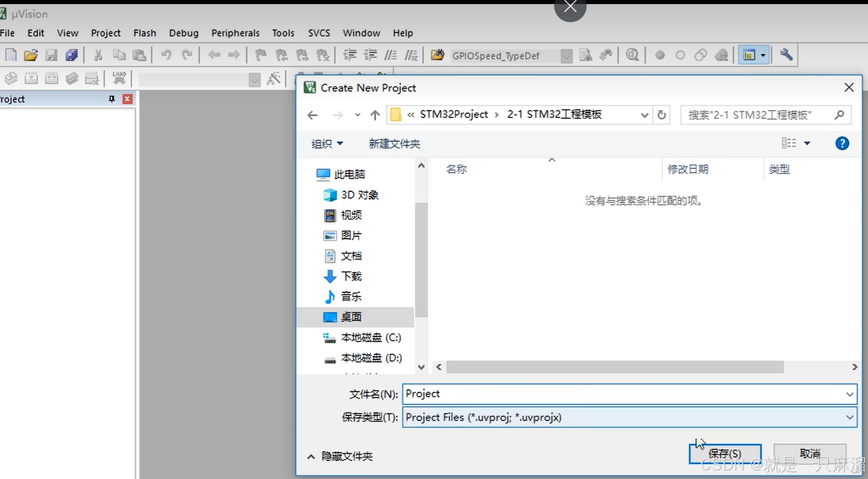Screen dimensions: 868x479
Task: Go back in dialog navigation
Action: click(313, 115)
